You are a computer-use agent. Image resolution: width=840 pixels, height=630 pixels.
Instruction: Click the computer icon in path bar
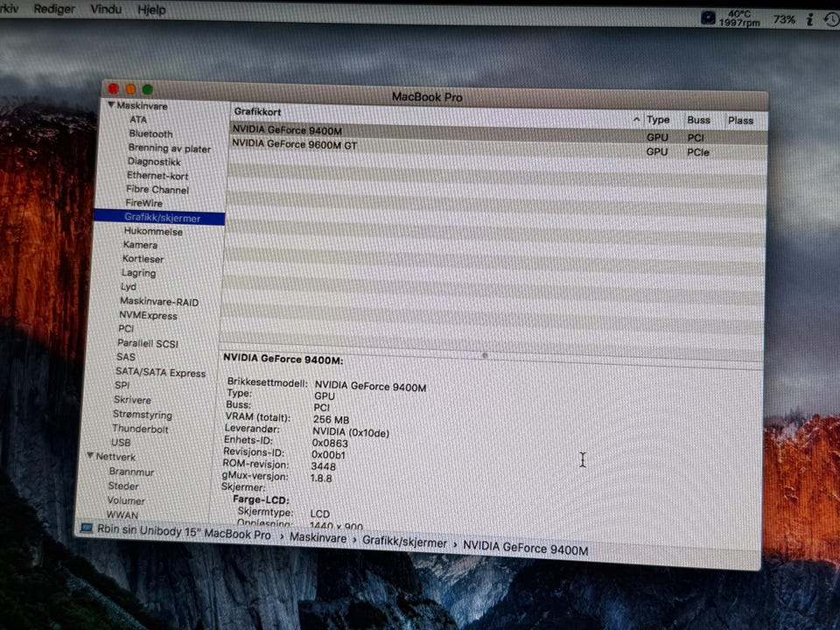86,528
